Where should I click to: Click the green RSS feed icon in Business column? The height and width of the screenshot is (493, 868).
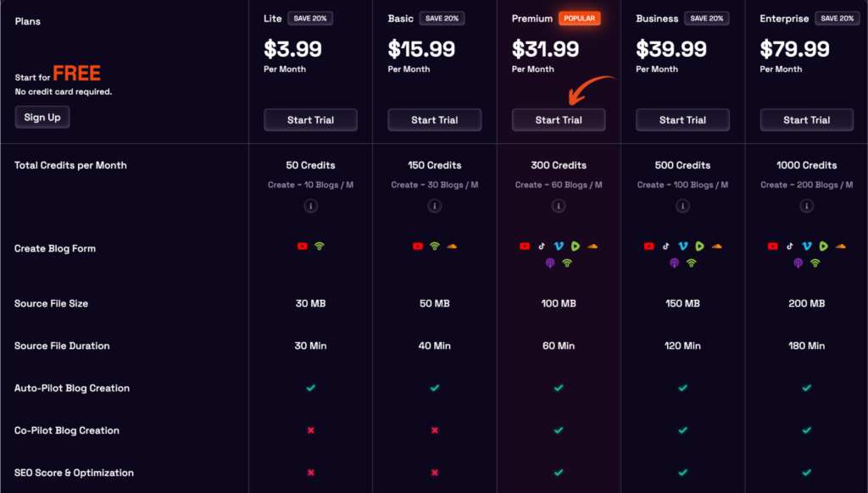pos(691,263)
